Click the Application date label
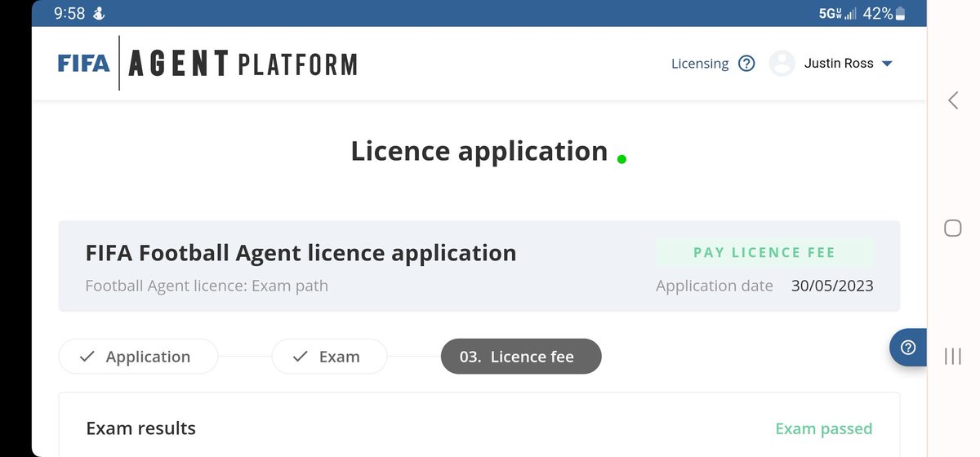This screenshot has width=980, height=457. (x=715, y=286)
